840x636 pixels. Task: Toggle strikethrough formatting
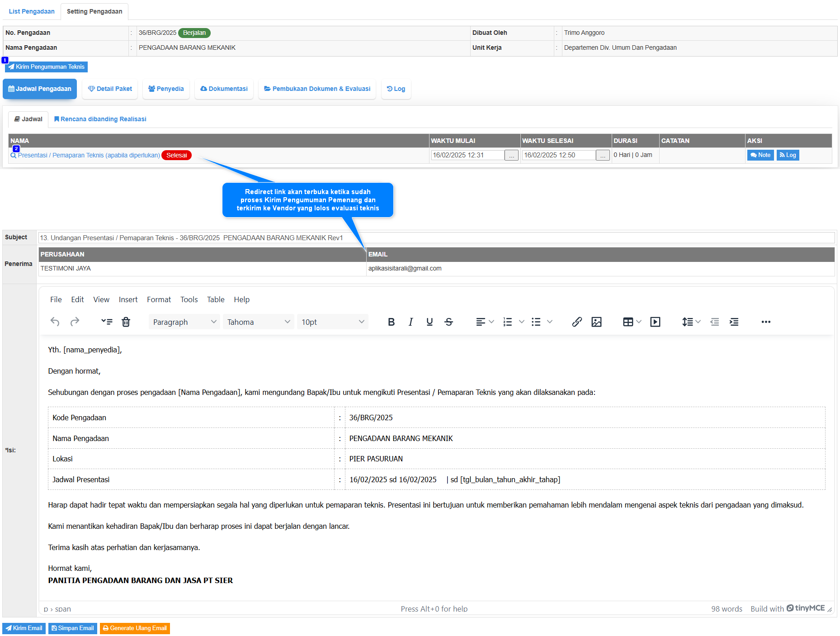[x=448, y=322]
